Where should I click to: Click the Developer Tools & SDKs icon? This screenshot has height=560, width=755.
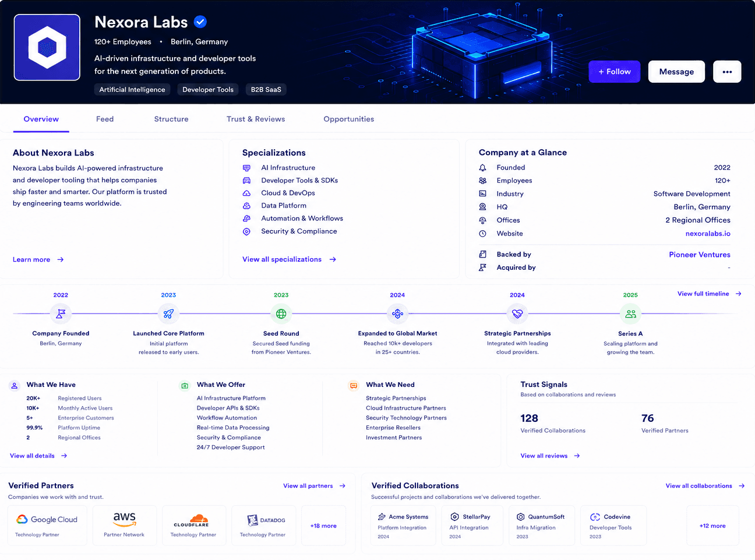[246, 181]
